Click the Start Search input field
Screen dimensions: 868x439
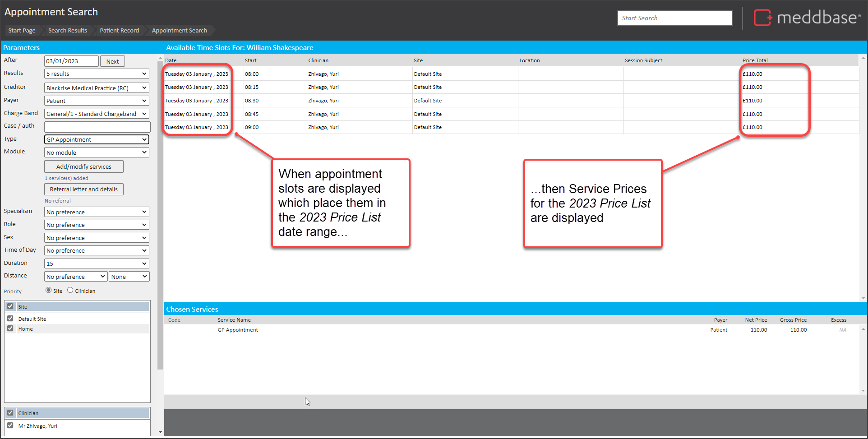click(x=674, y=18)
